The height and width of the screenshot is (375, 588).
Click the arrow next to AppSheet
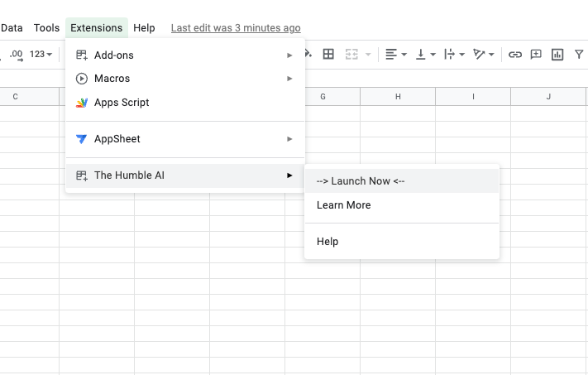(289, 139)
